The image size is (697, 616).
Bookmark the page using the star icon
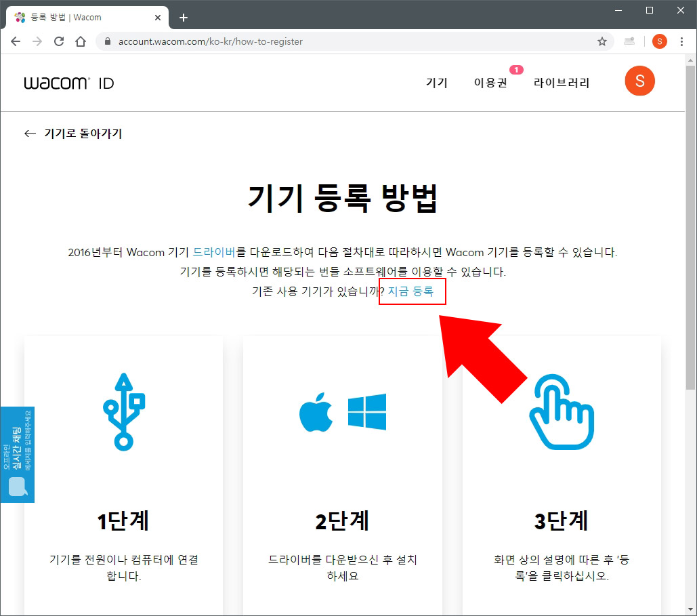click(x=601, y=41)
